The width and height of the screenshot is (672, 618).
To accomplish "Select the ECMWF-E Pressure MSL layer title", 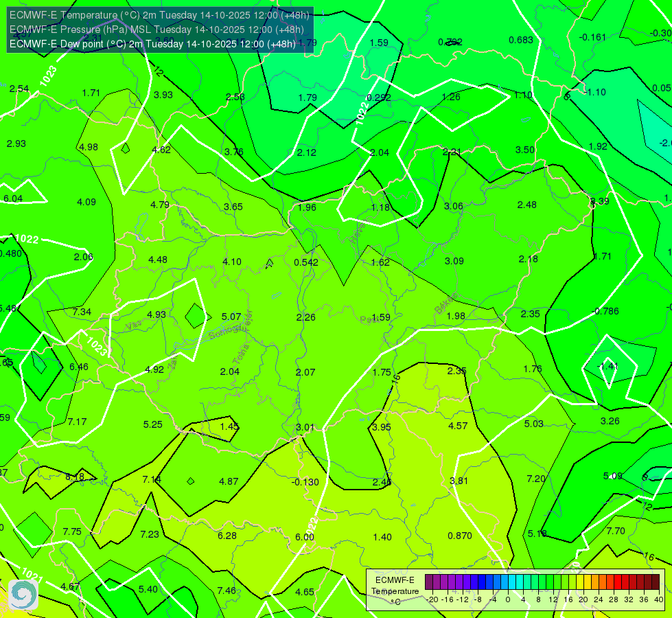I will [157, 30].
